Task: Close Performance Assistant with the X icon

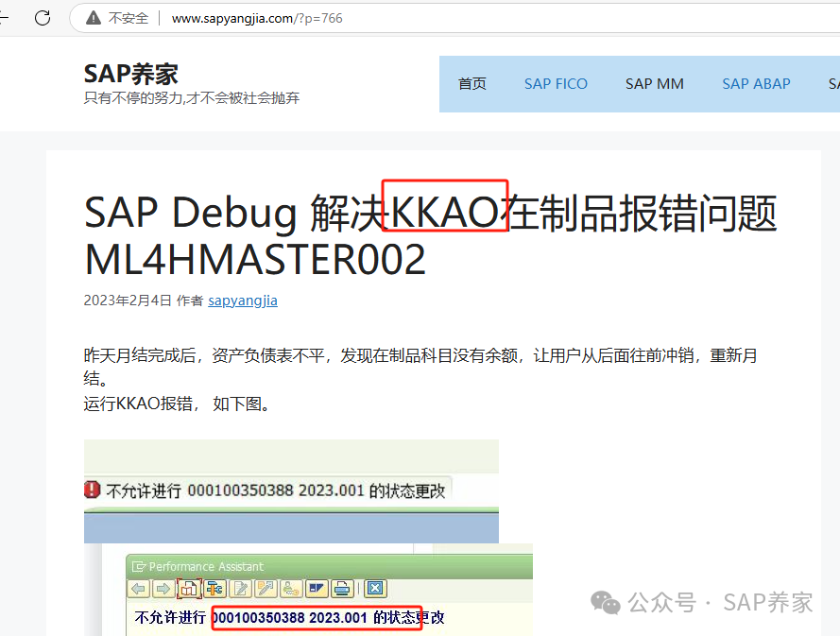Action: 375,589
